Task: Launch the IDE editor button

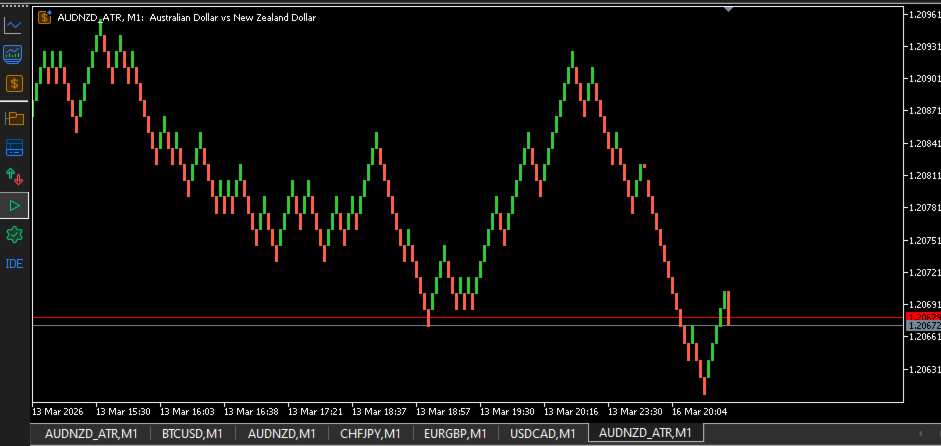Action: [x=14, y=264]
